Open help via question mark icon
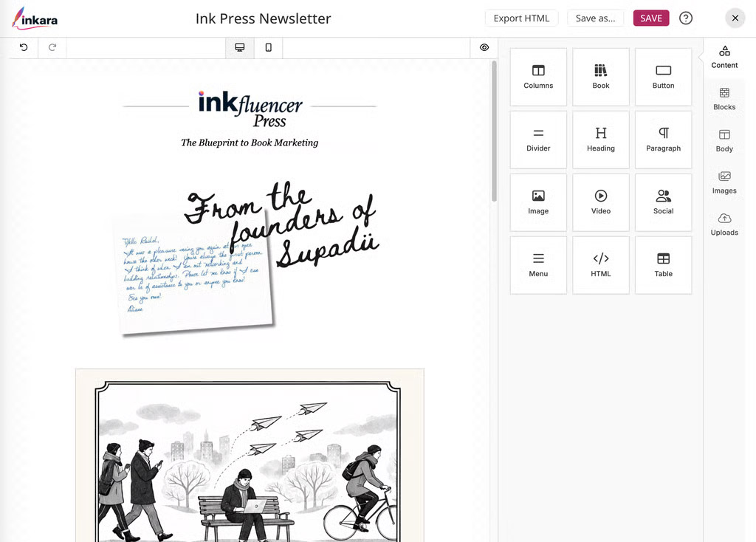The height and width of the screenshot is (542, 756). [686, 18]
